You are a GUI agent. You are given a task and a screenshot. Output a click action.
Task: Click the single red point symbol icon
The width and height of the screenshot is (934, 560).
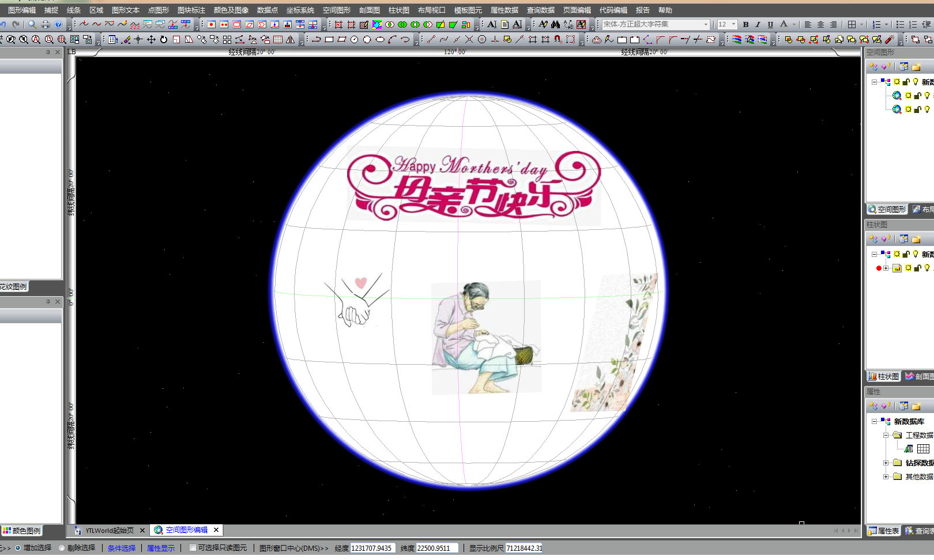[212, 24]
